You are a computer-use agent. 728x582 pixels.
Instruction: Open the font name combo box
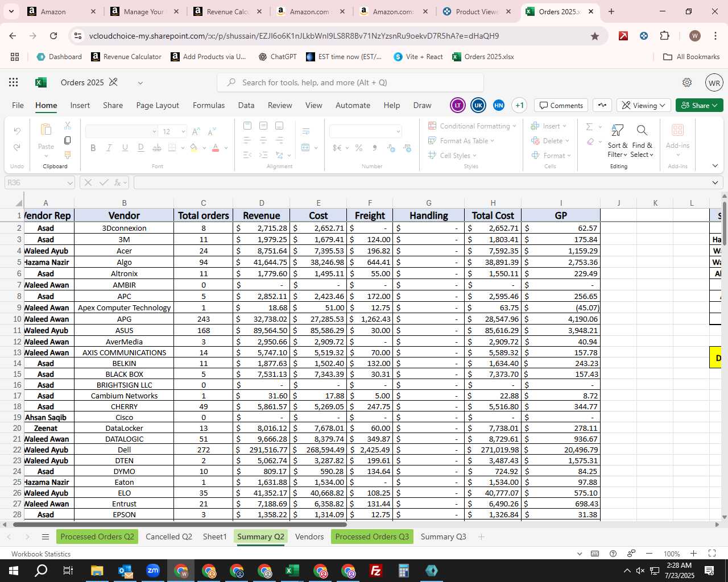point(121,132)
